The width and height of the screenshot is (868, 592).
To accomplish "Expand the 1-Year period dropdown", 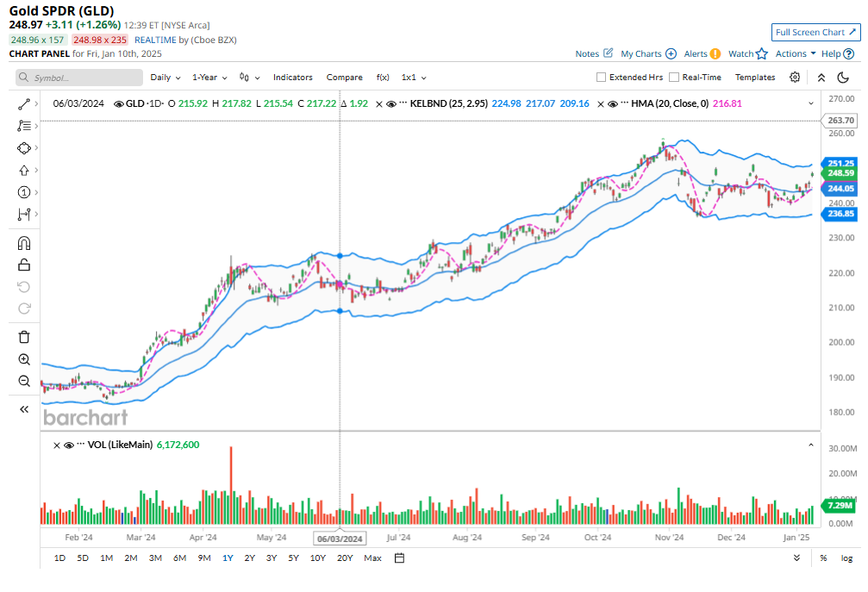I will click(x=210, y=78).
